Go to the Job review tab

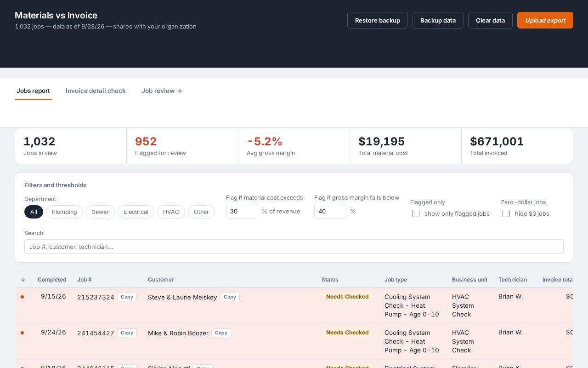[162, 91]
